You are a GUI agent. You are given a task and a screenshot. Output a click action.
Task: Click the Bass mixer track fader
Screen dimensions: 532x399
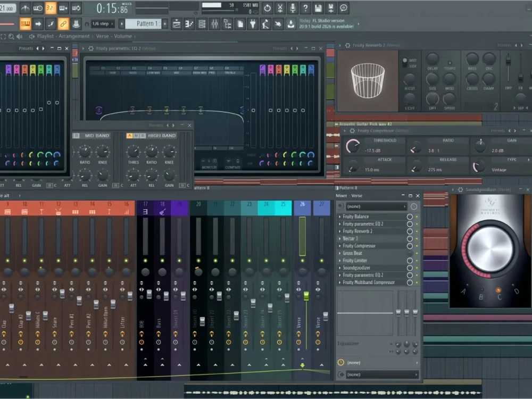click(x=166, y=296)
